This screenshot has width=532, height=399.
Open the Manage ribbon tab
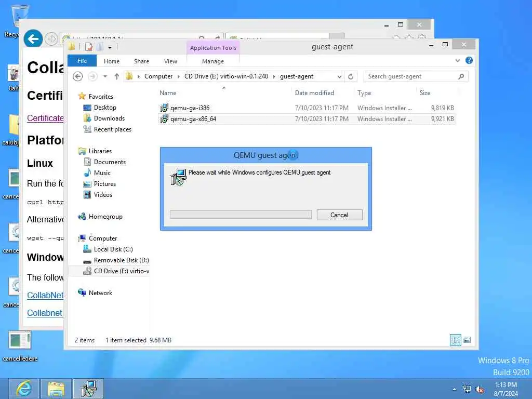click(213, 61)
